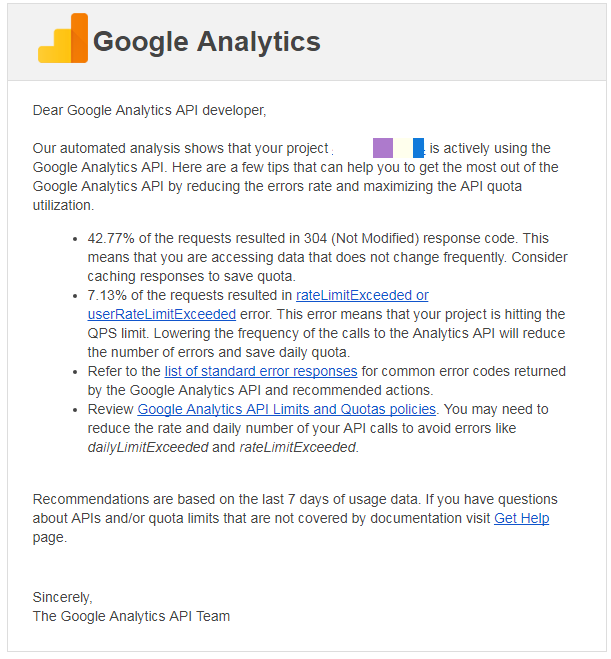Click the Google Analytics bar chart logo
The width and height of the screenshot is (611, 659).
pos(63,38)
